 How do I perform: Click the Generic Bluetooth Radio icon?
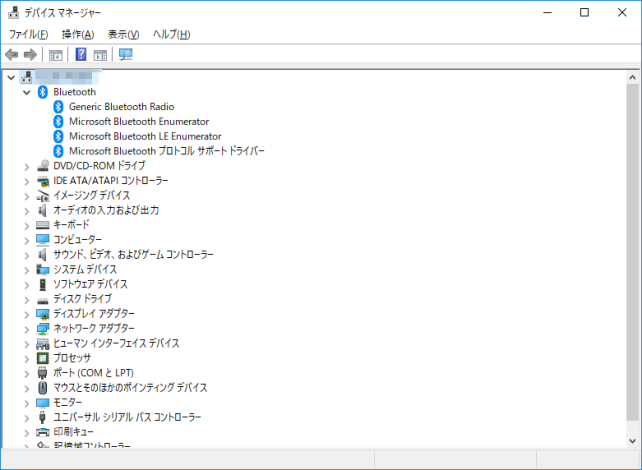58,107
